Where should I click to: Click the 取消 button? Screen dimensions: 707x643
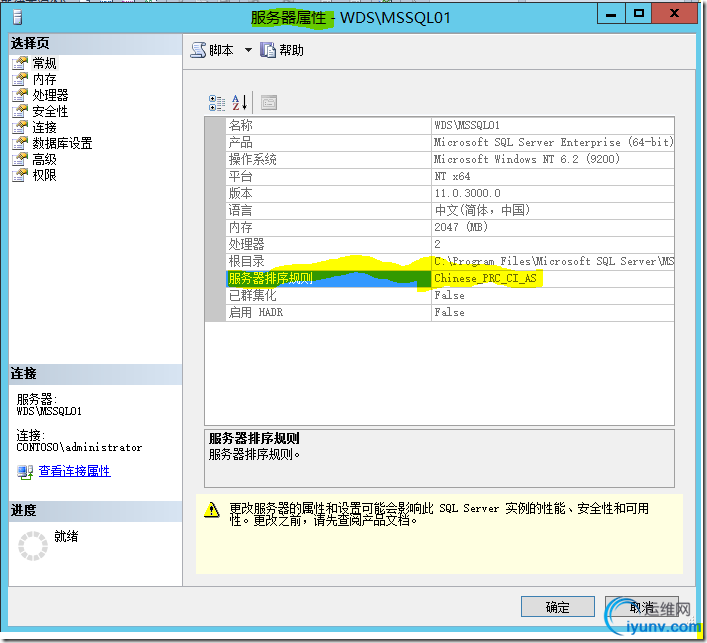[x=642, y=607]
